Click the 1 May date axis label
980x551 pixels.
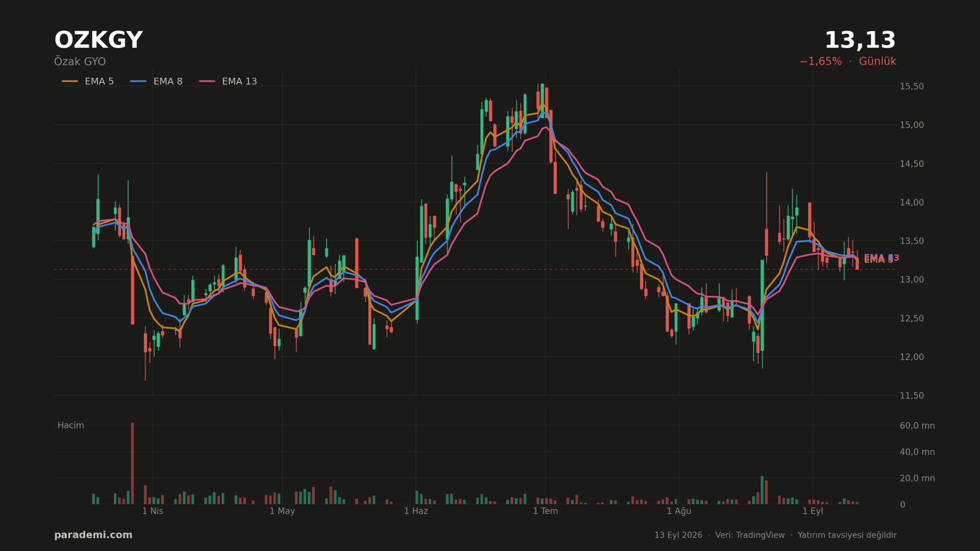click(x=282, y=511)
